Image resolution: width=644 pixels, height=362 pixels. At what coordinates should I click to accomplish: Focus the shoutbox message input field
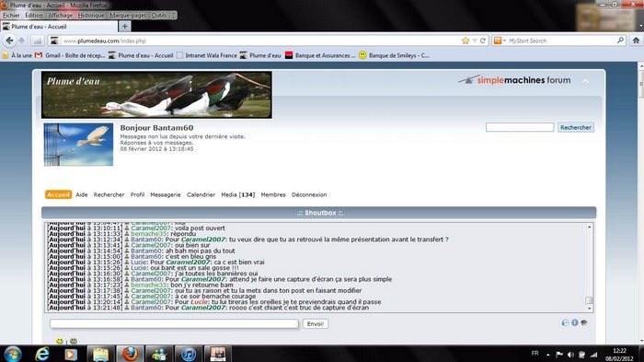pos(174,323)
